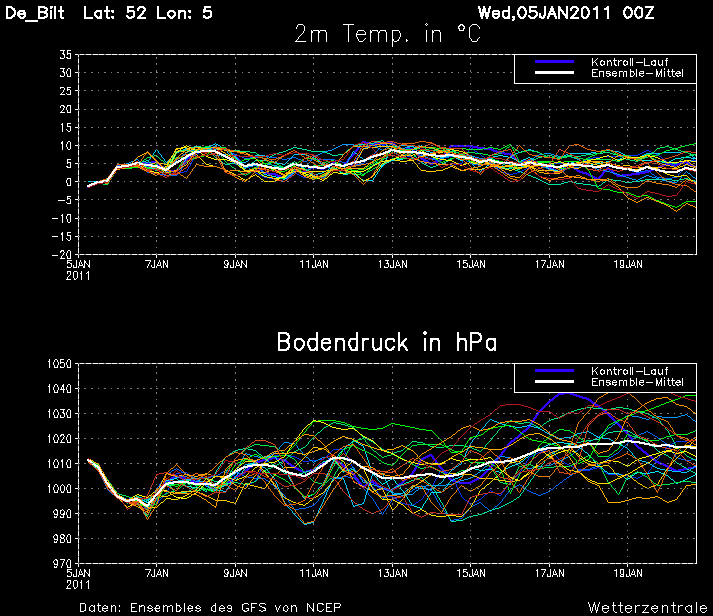Click the '7JAN' label under temperature chart
The image size is (713, 616).
pyautogui.click(x=157, y=264)
